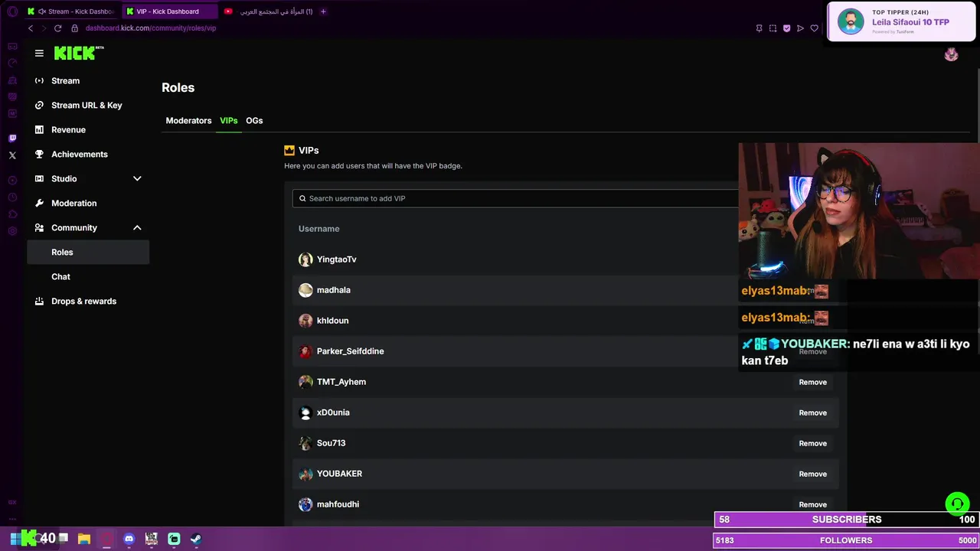Open the profile avatar menu
Screen dimensions: 980x551
pyautogui.click(x=951, y=54)
